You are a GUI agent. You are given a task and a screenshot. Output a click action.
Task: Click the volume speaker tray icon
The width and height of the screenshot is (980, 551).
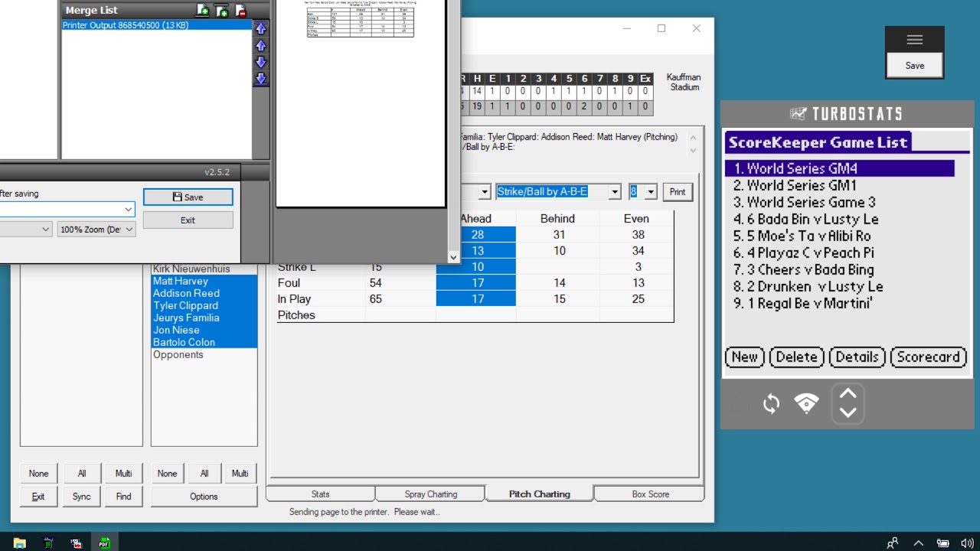[967, 543]
